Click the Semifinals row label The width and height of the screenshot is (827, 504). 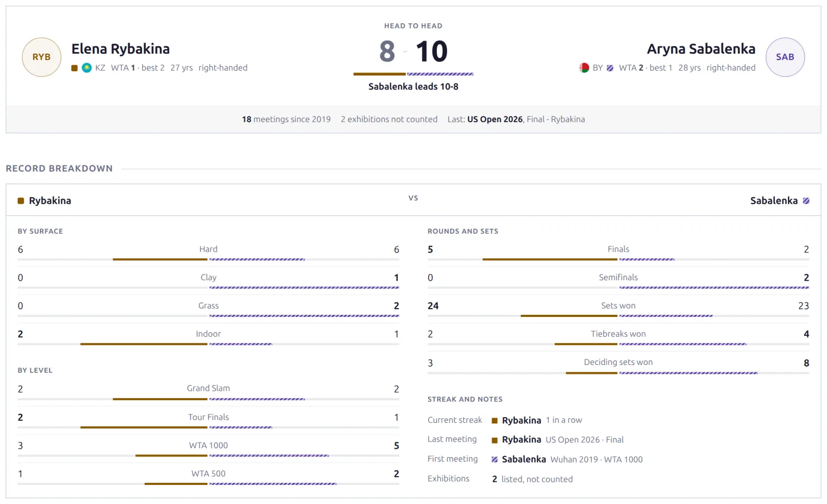(618, 278)
